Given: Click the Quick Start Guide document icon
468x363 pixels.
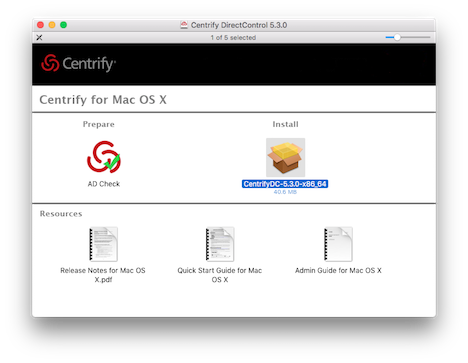Looking at the screenshot, I should coord(220,244).
